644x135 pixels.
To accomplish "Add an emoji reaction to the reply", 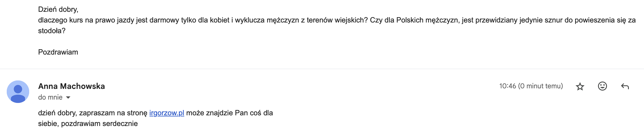I will click(602, 86).
